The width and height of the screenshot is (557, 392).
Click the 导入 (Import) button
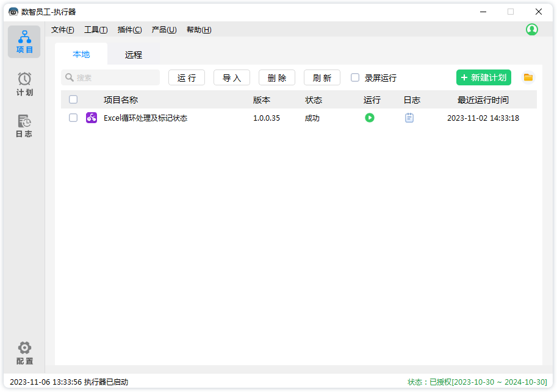[232, 77]
